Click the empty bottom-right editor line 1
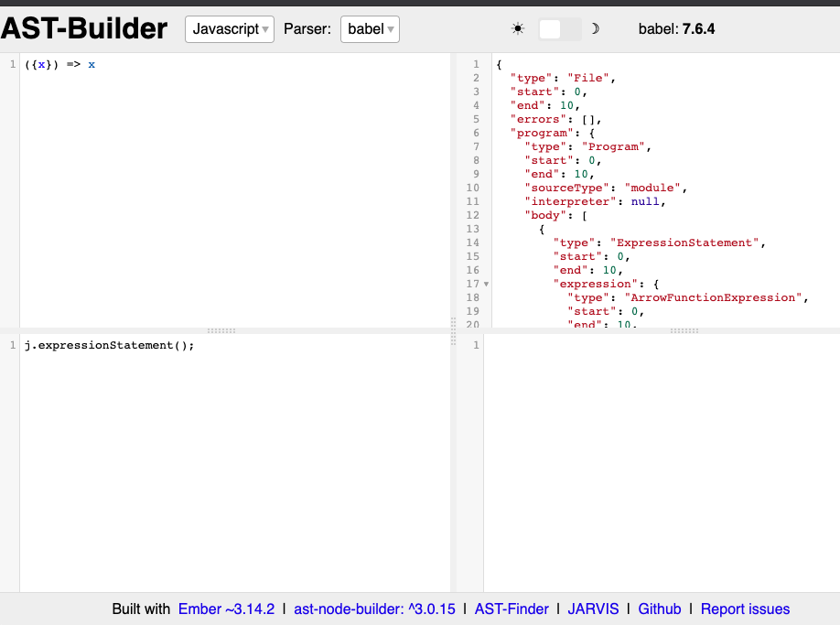The height and width of the screenshot is (625, 840). (x=662, y=345)
